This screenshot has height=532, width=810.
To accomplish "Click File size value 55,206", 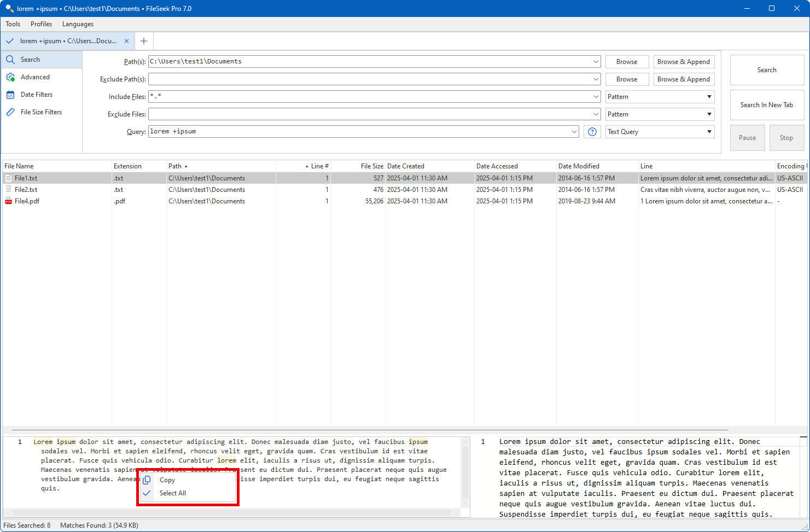I will pos(374,201).
